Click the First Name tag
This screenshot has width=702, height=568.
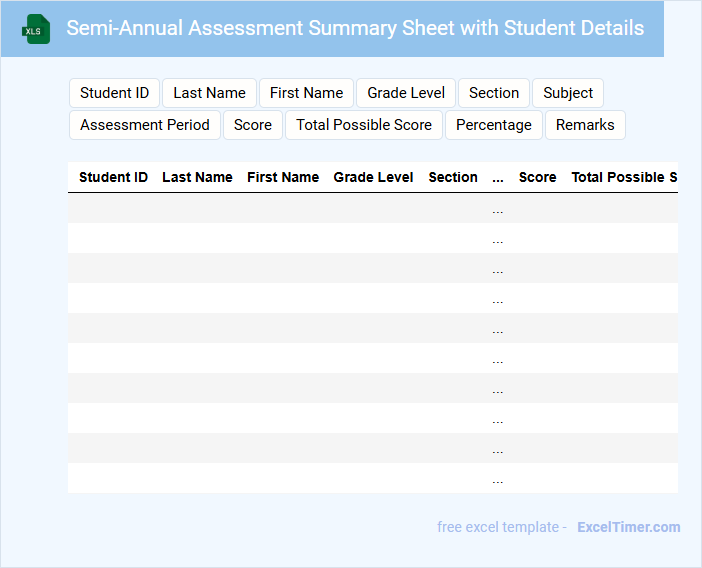tap(306, 93)
